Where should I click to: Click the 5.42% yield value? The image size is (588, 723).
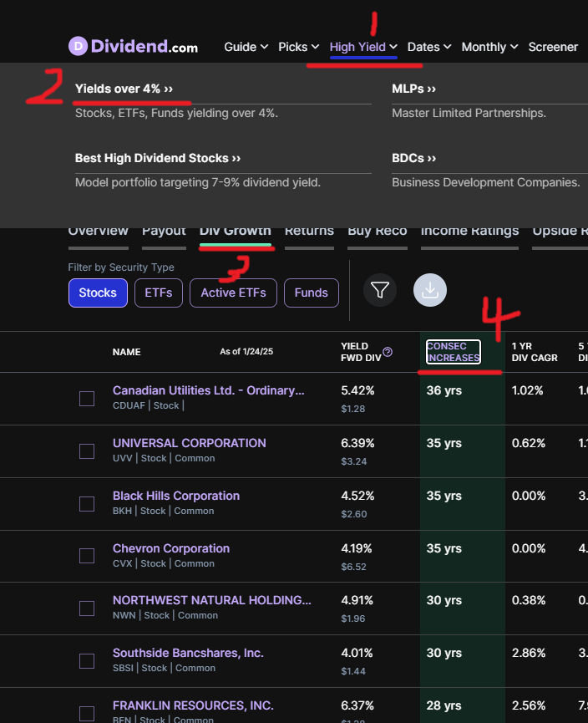point(357,390)
